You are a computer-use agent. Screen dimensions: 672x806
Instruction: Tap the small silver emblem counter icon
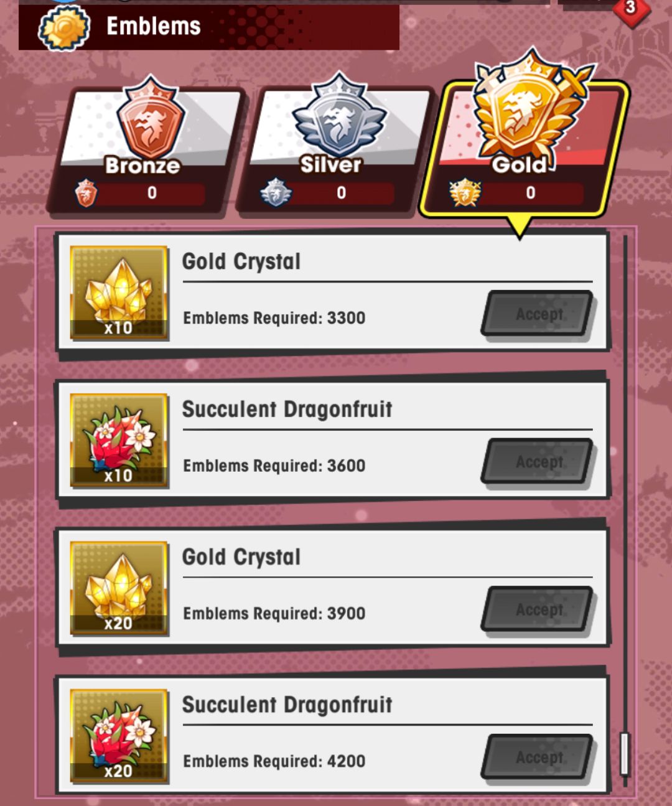276,193
